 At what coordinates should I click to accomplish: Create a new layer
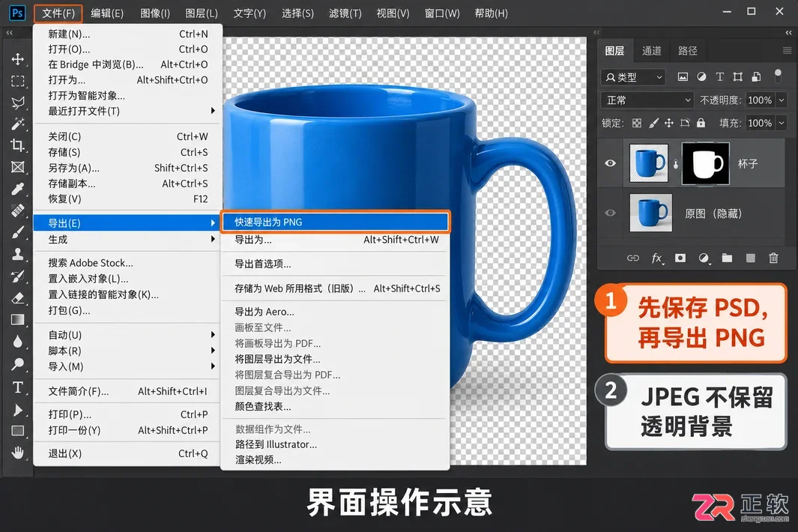(751, 258)
